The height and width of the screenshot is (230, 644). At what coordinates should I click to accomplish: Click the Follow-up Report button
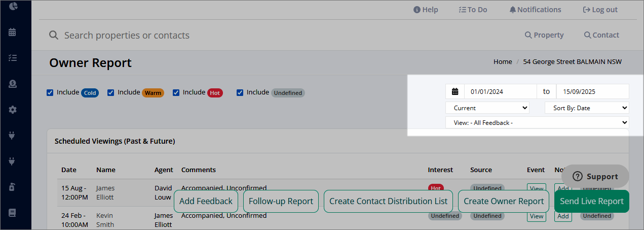click(x=281, y=201)
